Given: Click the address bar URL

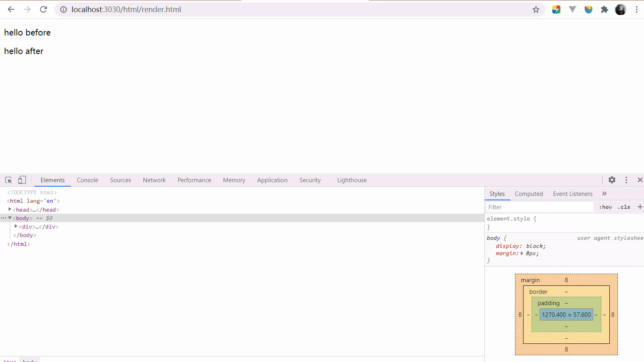Looking at the screenshot, I should (126, 9).
